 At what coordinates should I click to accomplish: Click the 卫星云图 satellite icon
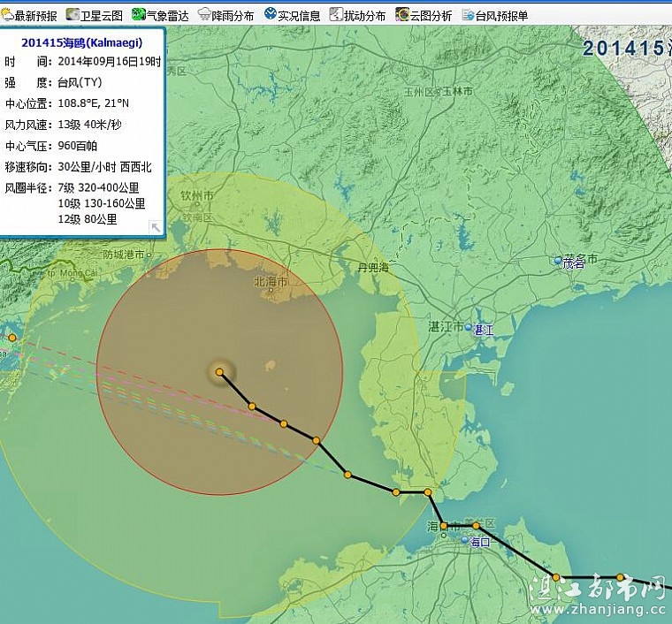[73, 15]
